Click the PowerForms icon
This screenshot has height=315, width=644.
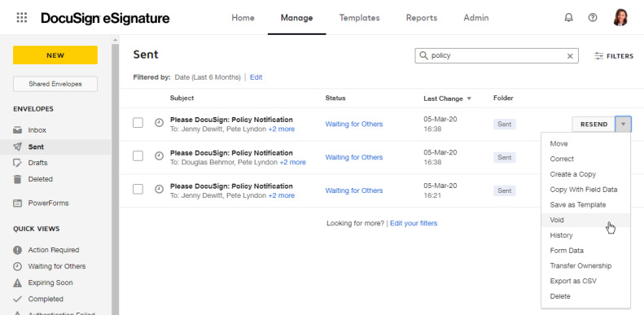pyautogui.click(x=17, y=203)
